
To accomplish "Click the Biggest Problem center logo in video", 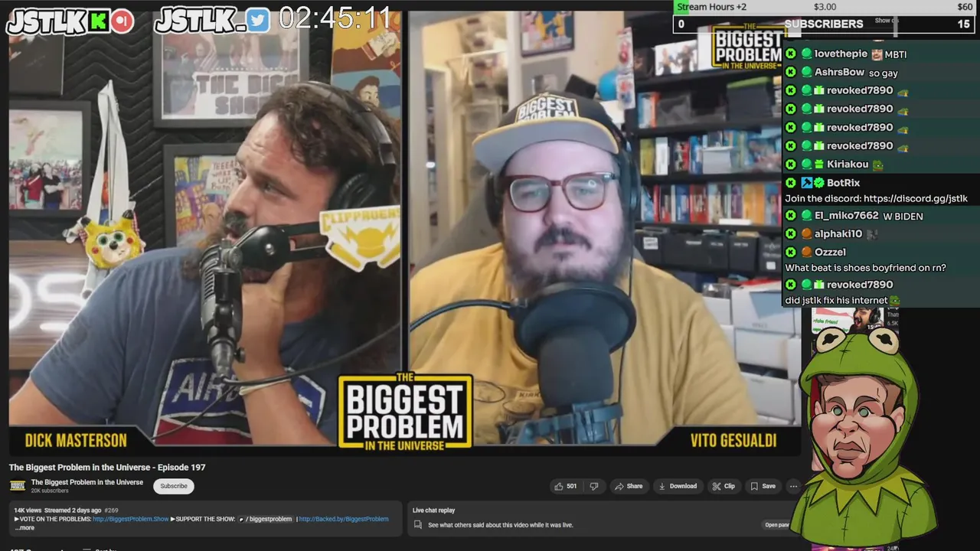I will tap(405, 411).
